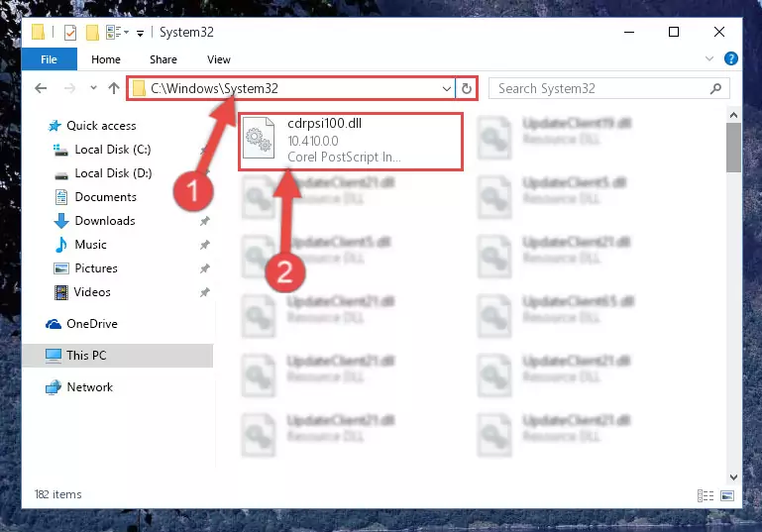Unpin Pictures using its pin icon

click(x=204, y=268)
